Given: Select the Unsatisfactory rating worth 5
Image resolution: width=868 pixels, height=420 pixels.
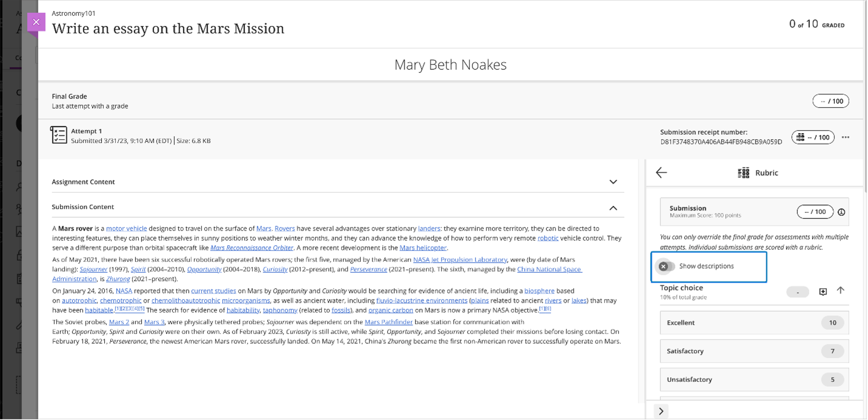Looking at the screenshot, I should [754, 380].
